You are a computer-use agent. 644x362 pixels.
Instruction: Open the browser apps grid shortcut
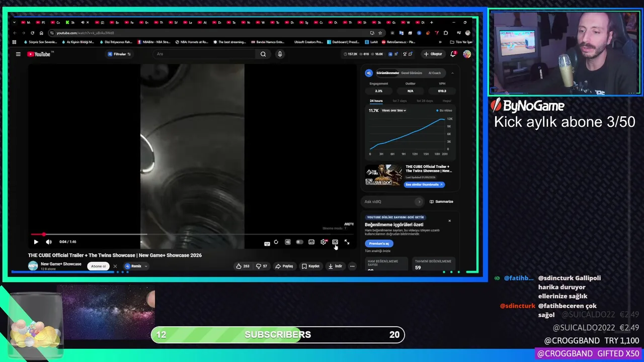[14, 42]
